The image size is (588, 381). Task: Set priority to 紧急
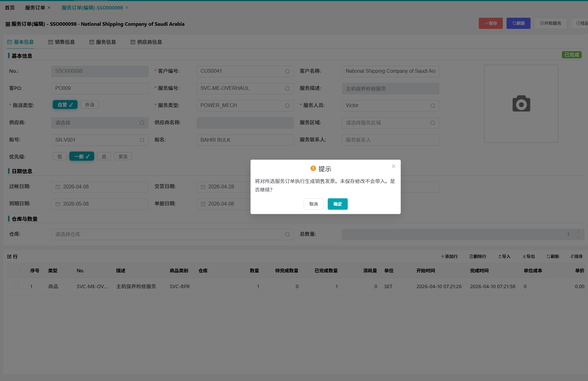(x=123, y=156)
